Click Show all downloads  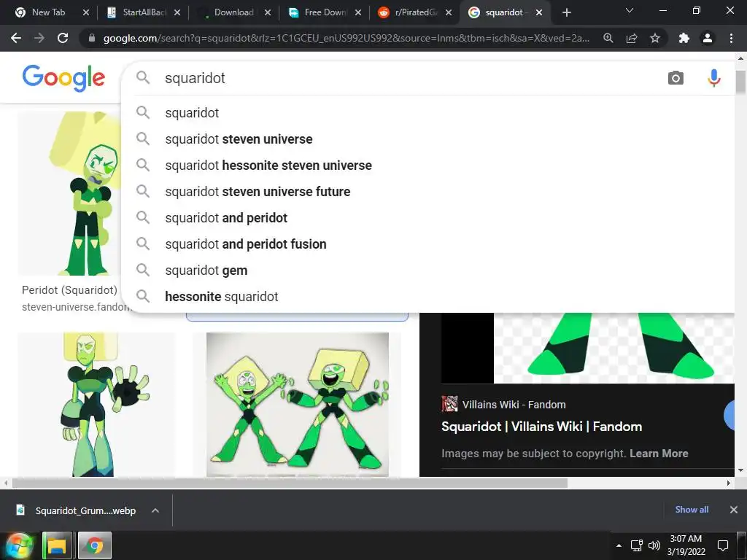692,510
